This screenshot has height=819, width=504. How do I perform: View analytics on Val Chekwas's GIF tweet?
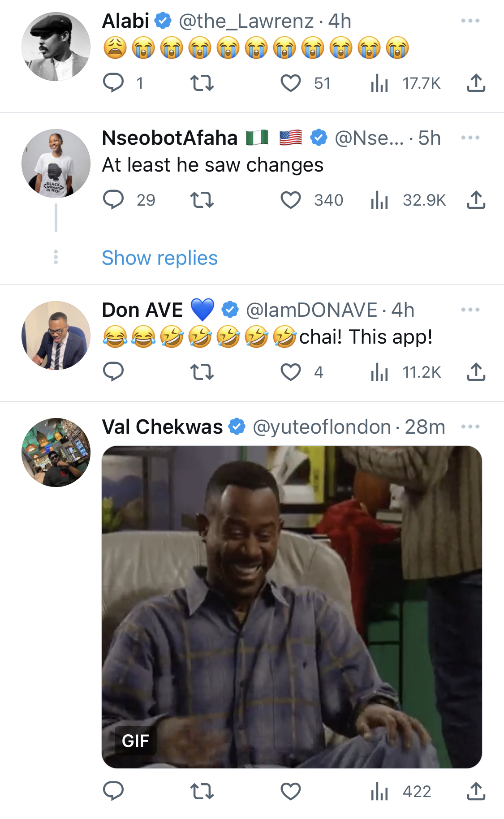(401, 792)
